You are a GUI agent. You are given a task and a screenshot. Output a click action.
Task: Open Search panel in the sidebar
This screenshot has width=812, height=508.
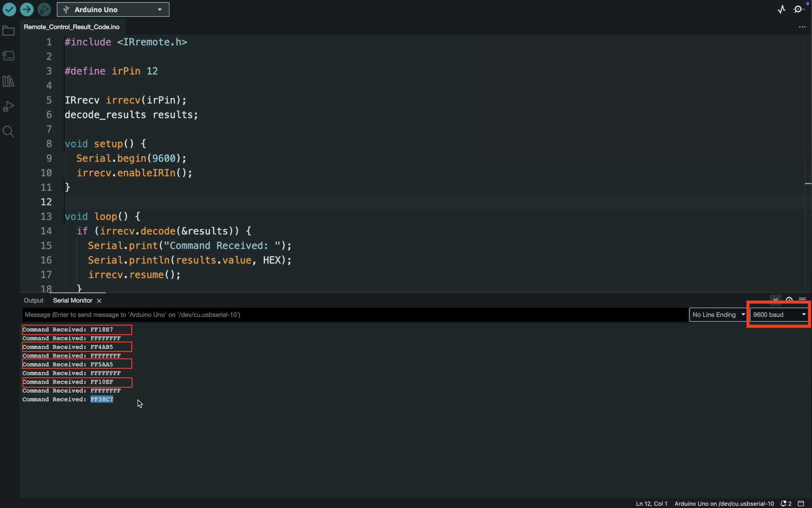[8, 132]
